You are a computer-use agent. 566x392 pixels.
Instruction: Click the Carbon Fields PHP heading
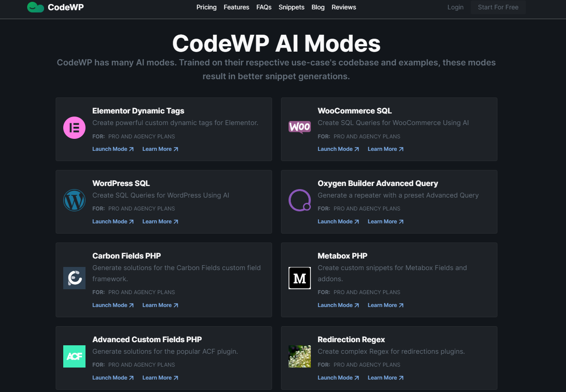click(126, 256)
